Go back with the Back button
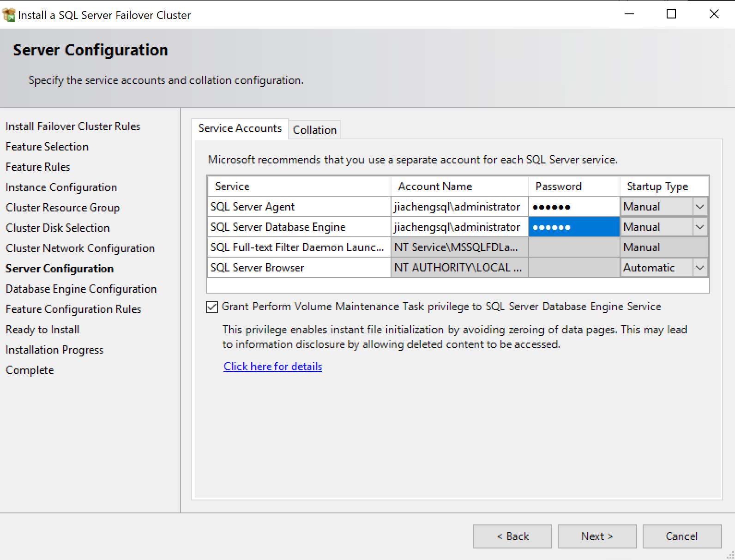This screenshot has height=560, width=735. (512, 536)
